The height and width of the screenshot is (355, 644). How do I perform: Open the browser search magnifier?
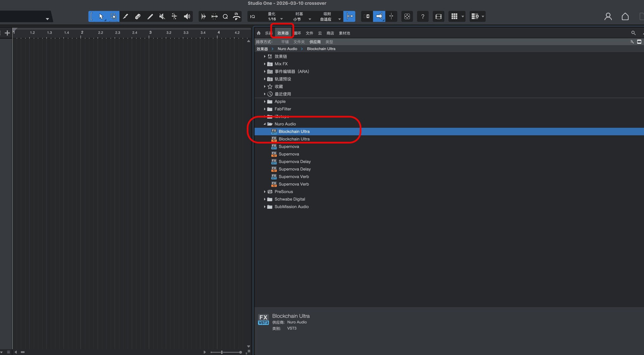(x=633, y=33)
